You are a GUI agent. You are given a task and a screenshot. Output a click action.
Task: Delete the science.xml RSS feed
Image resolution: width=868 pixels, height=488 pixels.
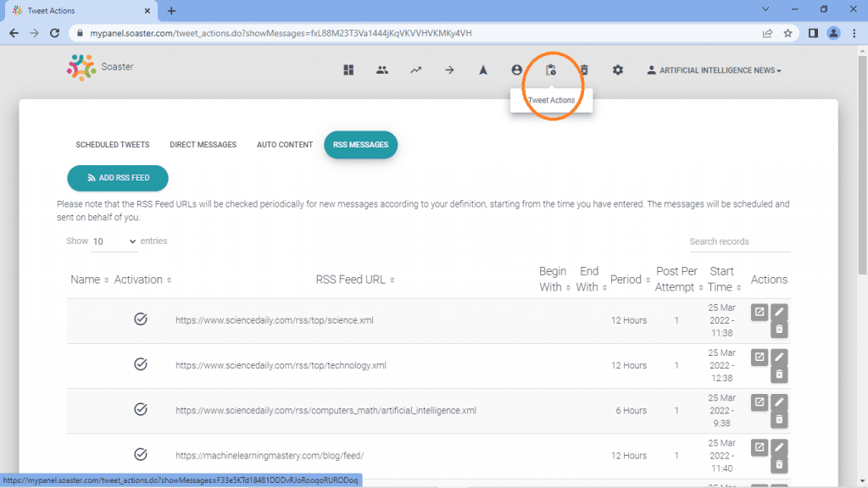coord(780,330)
